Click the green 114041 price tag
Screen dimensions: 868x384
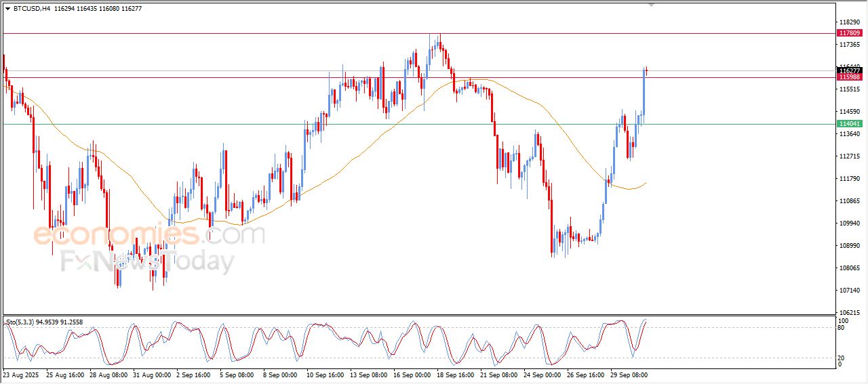849,124
